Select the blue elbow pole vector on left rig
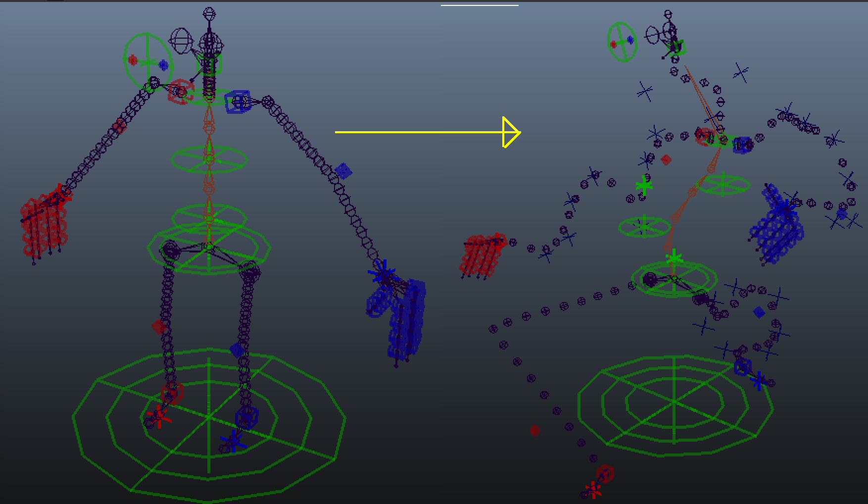This screenshot has height=504, width=868. point(343,171)
